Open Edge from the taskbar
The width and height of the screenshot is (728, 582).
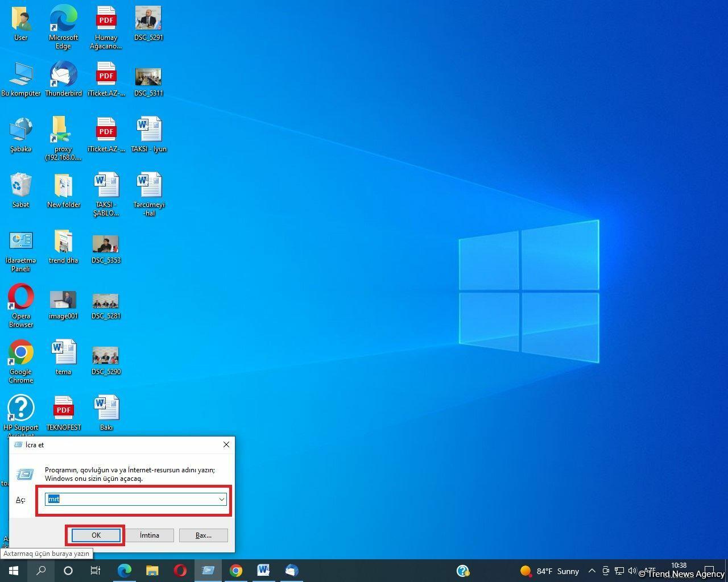coord(124,571)
